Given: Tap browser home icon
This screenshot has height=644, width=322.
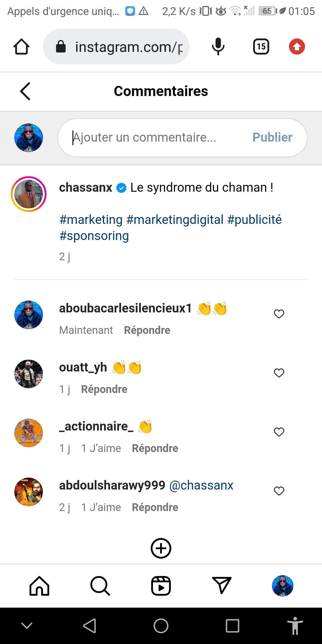Looking at the screenshot, I should [21, 47].
